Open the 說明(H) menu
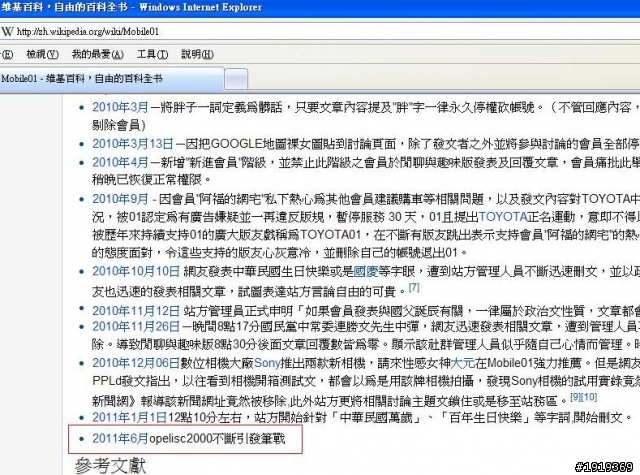This screenshot has width=640, height=475. coord(197,54)
